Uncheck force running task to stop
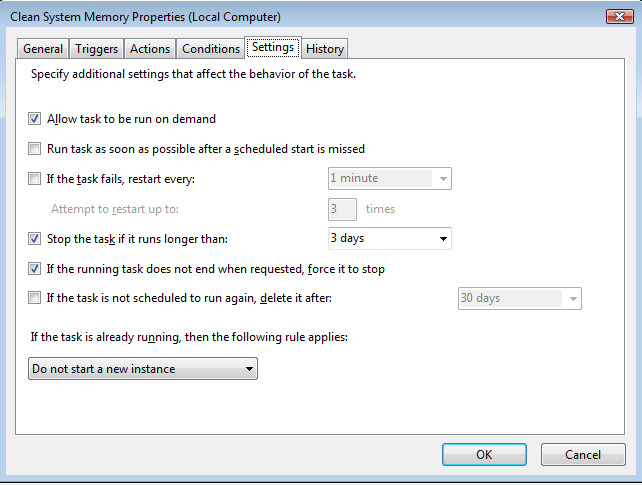Image resolution: width=642 pixels, height=485 pixels. [36, 269]
